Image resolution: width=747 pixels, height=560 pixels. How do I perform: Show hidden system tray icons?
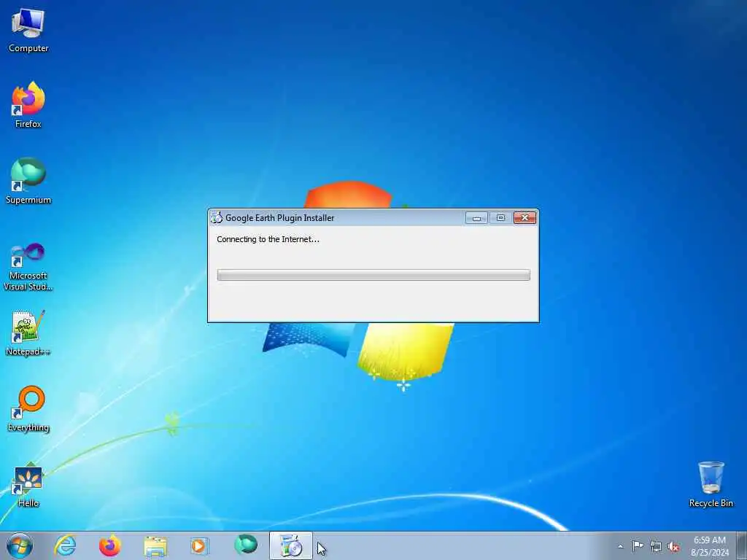click(620, 546)
